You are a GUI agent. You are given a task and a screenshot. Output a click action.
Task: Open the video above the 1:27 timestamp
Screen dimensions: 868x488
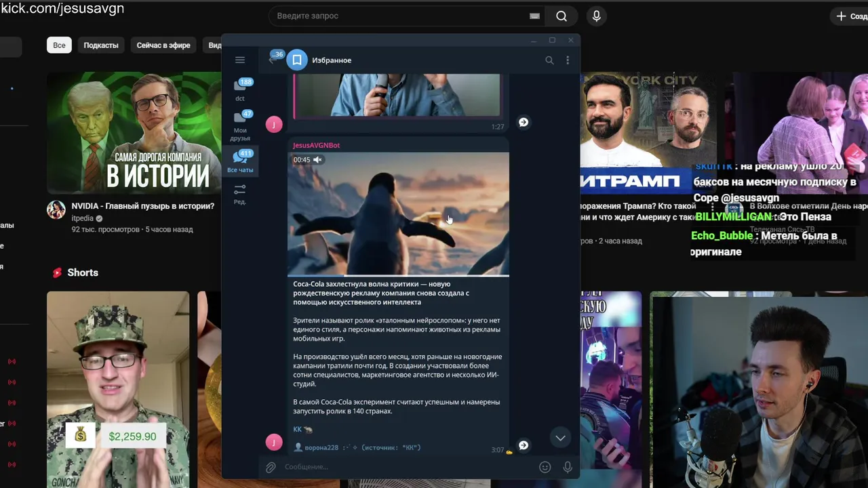[x=397, y=96]
